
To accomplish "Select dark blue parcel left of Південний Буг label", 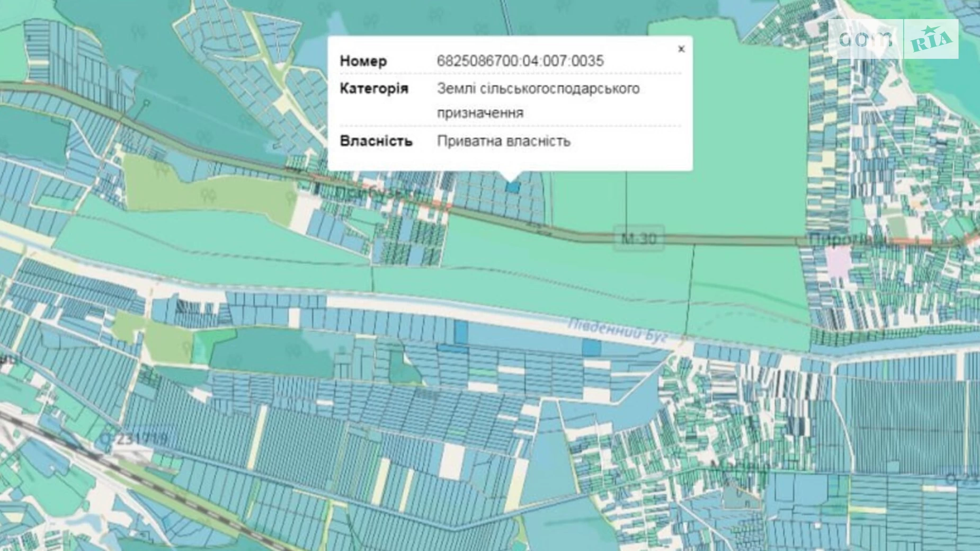I will [461, 332].
